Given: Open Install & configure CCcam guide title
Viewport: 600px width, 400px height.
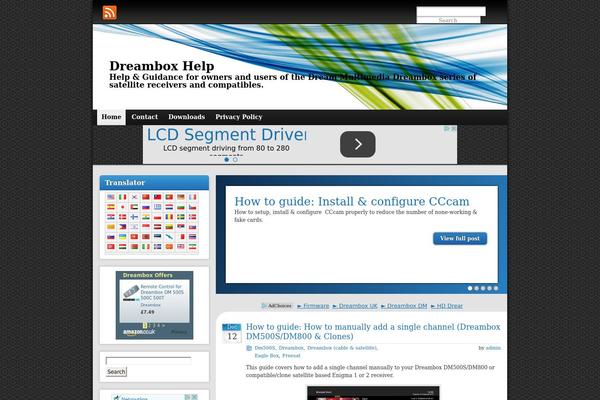Looking at the screenshot, I should coord(352,201).
